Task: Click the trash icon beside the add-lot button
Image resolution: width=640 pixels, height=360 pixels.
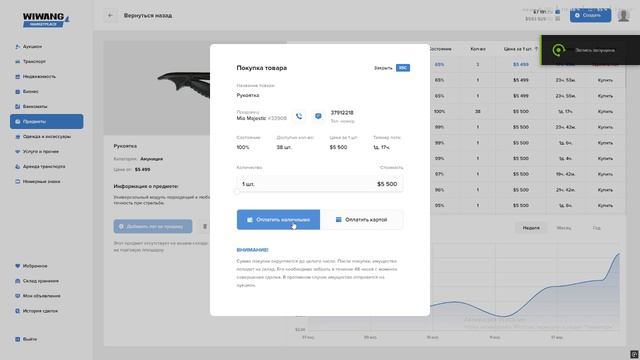Action: coord(205,226)
